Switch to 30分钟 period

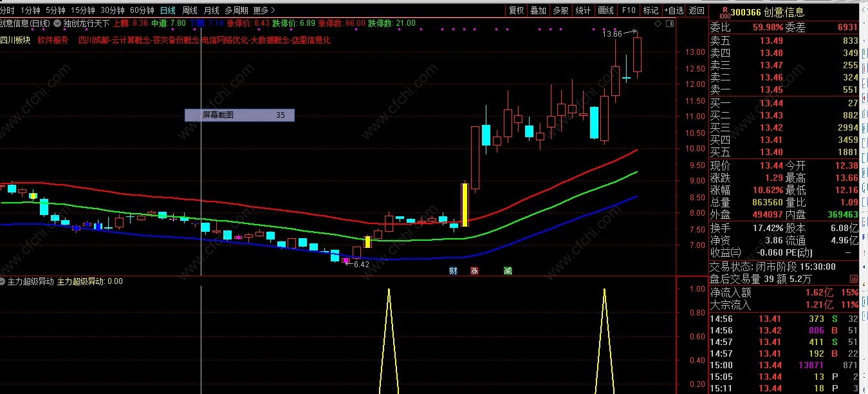(x=113, y=10)
